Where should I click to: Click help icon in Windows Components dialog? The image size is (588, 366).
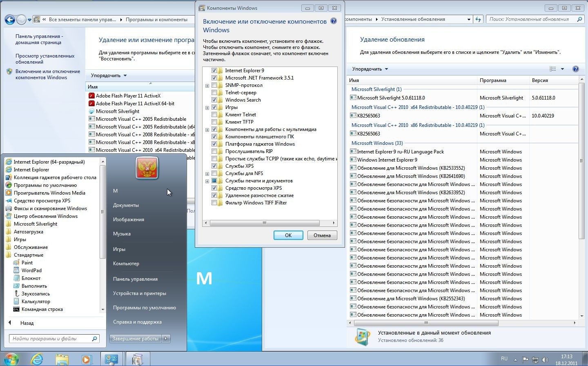point(334,21)
